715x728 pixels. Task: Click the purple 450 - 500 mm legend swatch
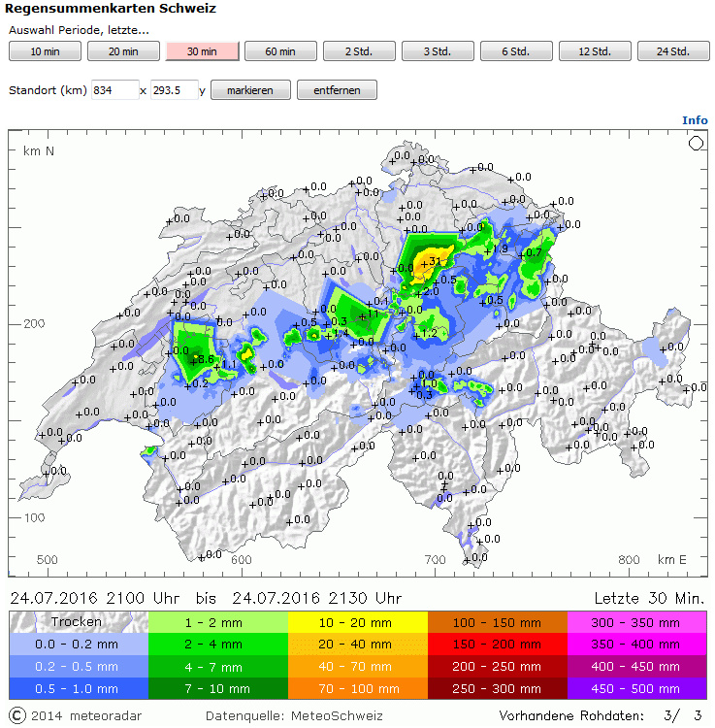[x=636, y=688]
